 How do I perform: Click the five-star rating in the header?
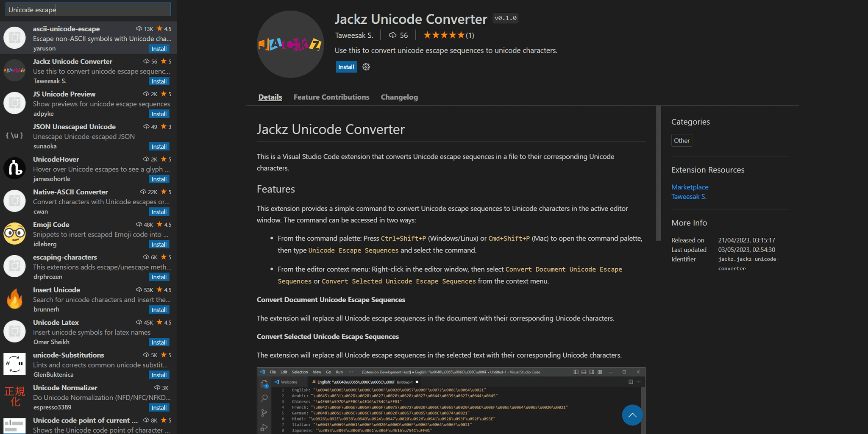click(x=444, y=35)
